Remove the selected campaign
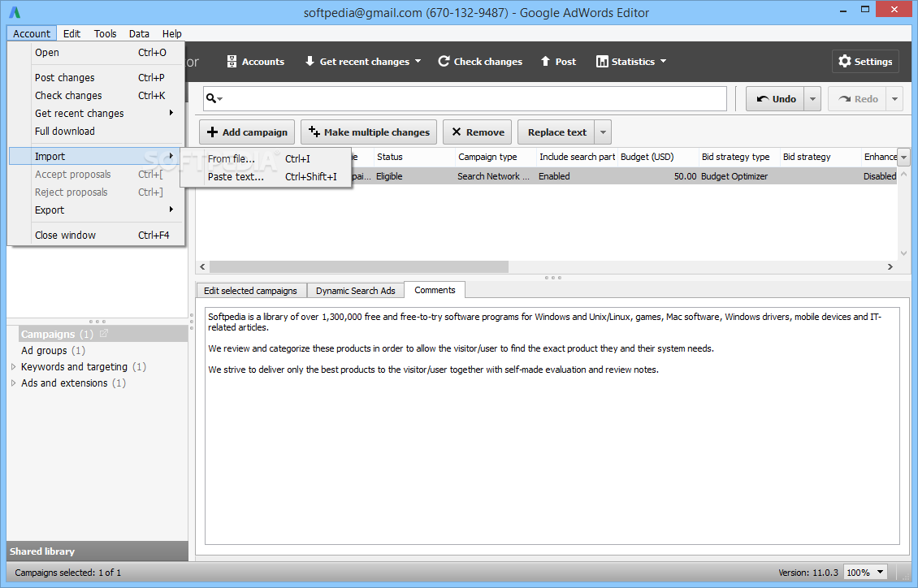Image resolution: width=918 pixels, height=588 pixels. click(478, 132)
